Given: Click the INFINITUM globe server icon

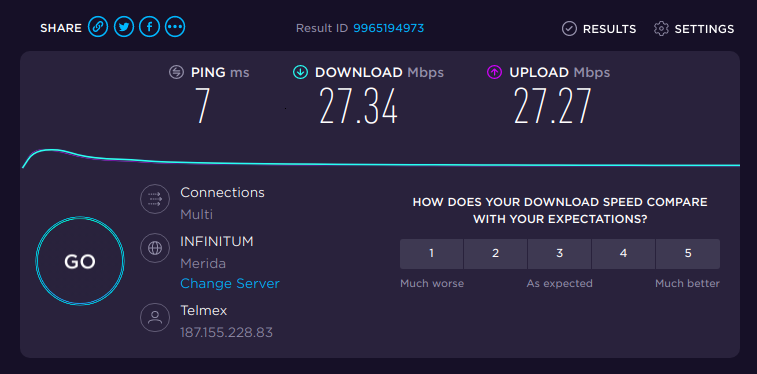Looking at the screenshot, I should click(x=155, y=248).
